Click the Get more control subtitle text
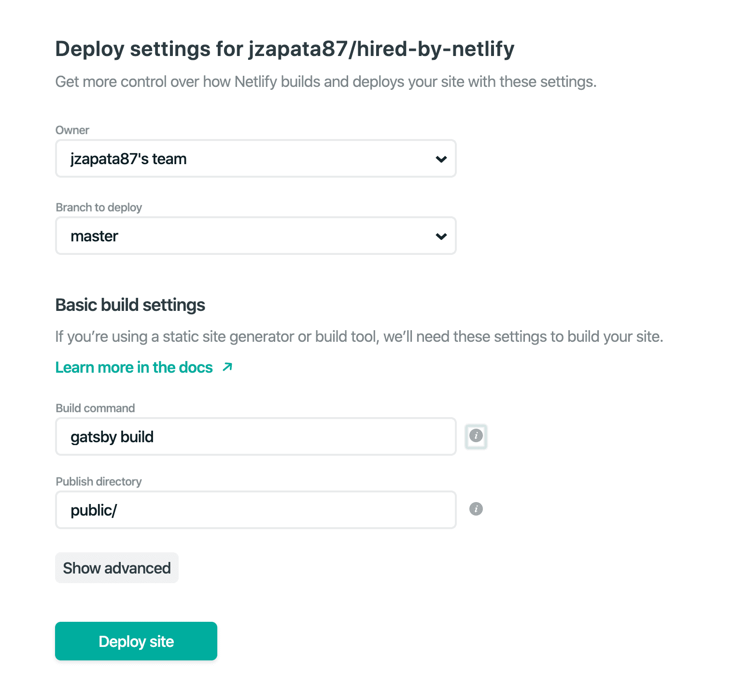This screenshot has height=700, width=733. (326, 82)
